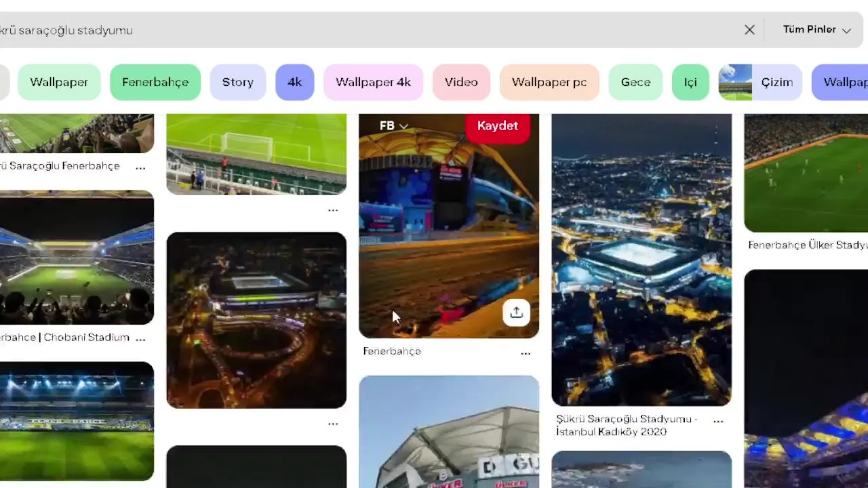Click the Saraçoğlu Fenerbahçe pin title
868x488 pixels.
coord(60,166)
